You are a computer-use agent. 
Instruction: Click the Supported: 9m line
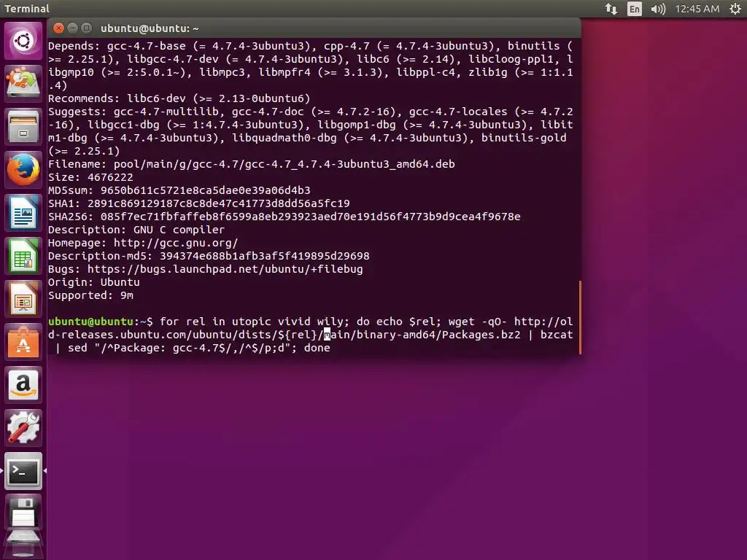90,295
